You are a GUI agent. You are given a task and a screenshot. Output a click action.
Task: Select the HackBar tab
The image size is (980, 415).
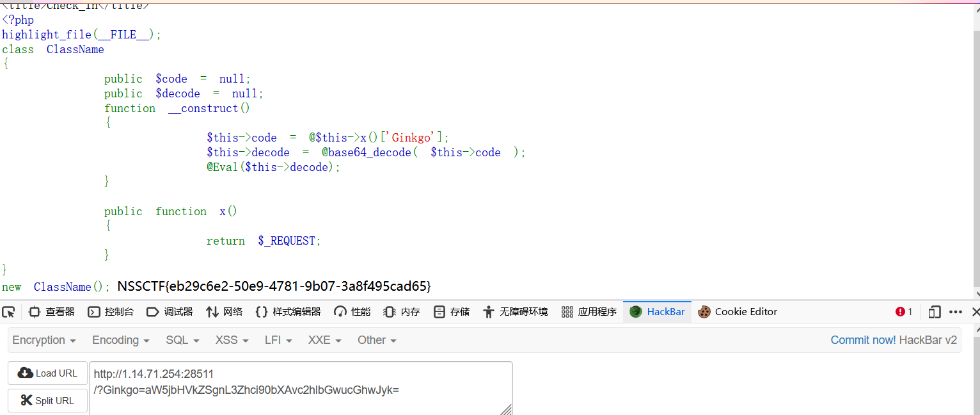point(658,312)
